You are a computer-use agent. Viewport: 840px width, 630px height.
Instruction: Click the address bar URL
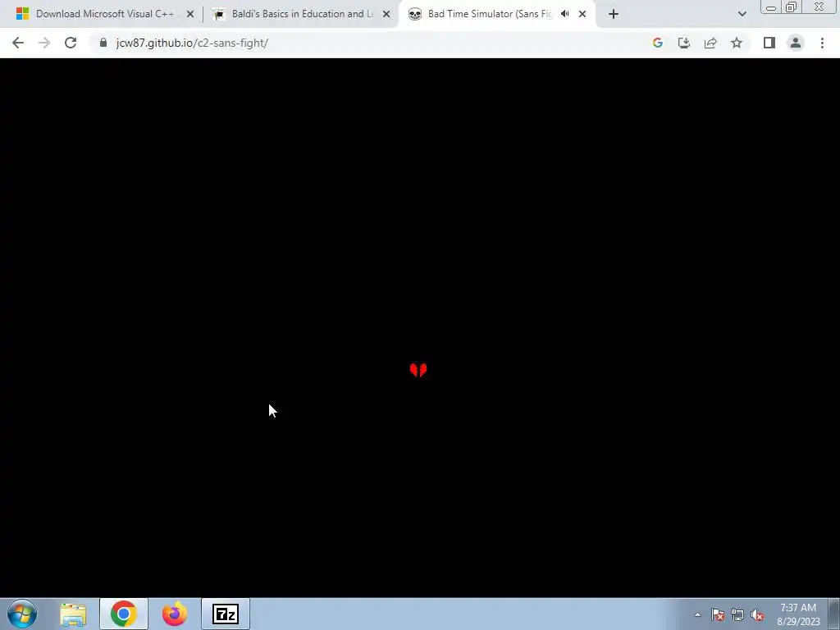coord(192,43)
